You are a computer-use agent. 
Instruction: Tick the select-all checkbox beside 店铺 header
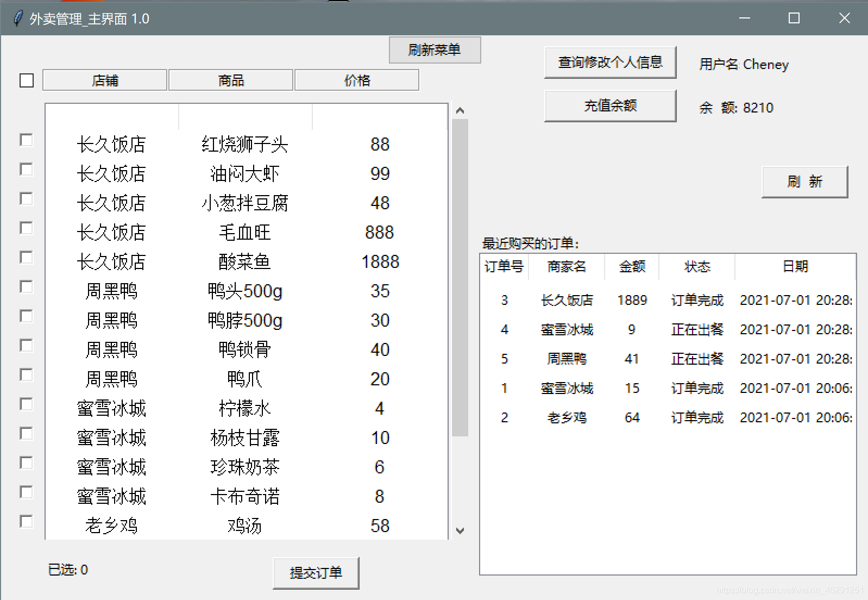27,80
